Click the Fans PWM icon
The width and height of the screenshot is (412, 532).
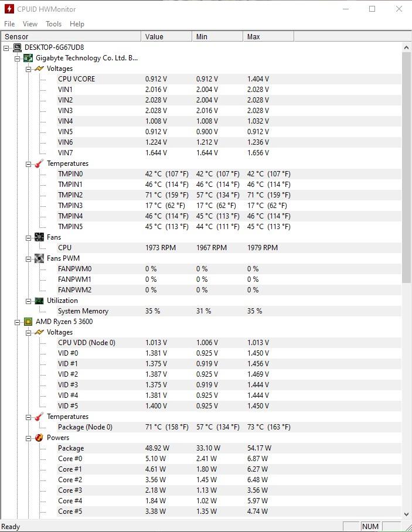click(x=39, y=258)
